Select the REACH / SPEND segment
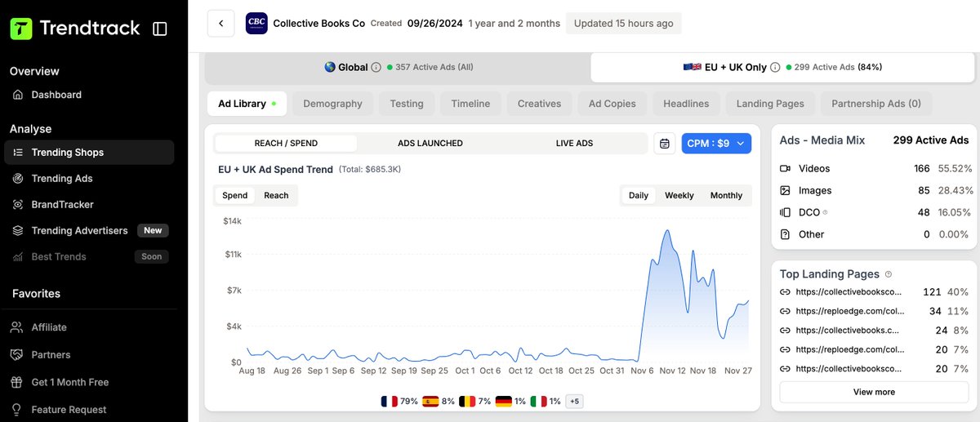 [286, 144]
